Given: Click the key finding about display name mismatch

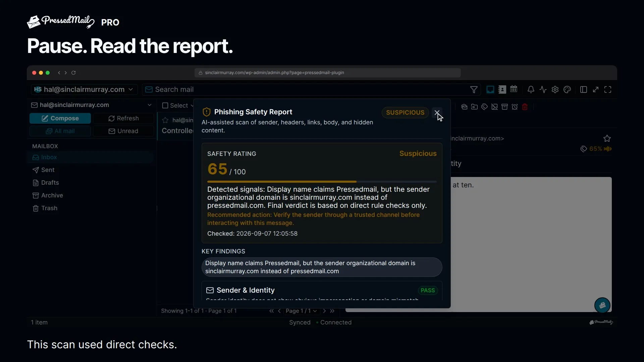Looking at the screenshot, I should 322,267.
